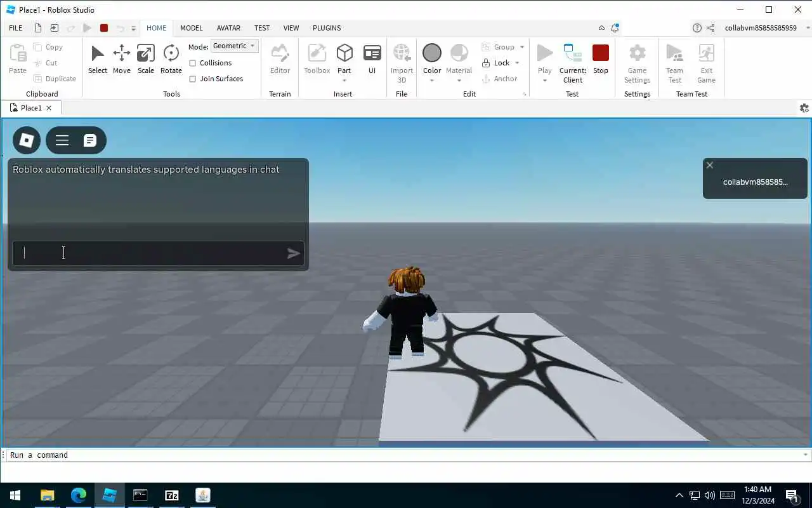Open the Lock dropdown arrow
Viewport: 812px width, 508px height.
[517, 63]
